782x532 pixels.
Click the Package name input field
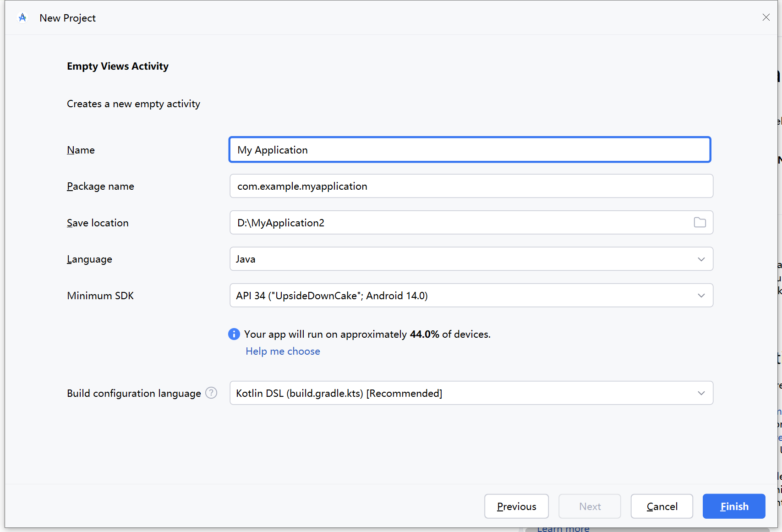pos(471,186)
